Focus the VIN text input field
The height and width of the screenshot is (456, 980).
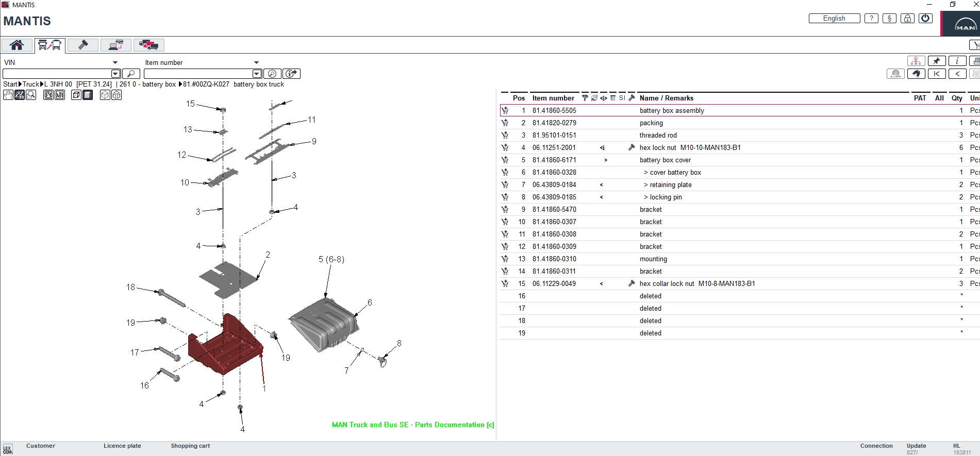click(x=57, y=74)
